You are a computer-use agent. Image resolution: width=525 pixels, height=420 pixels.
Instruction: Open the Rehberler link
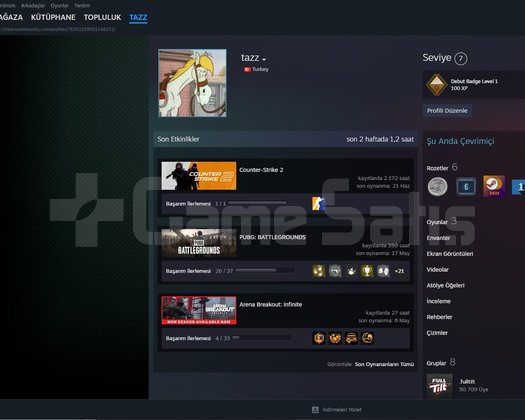click(439, 317)
